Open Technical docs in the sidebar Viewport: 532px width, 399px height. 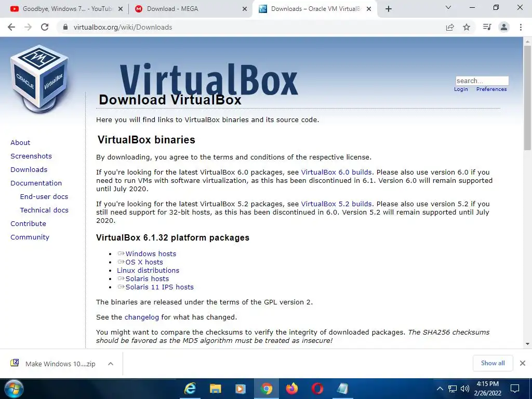[x=44, y=210]
